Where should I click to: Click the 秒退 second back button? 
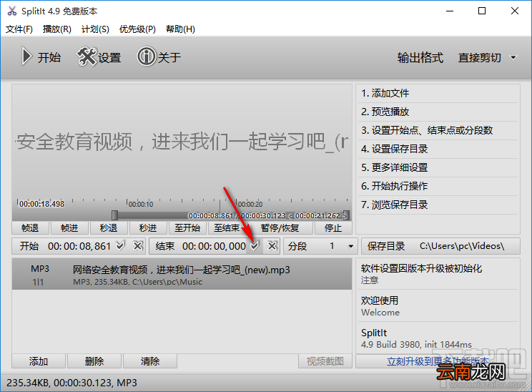click(109, 227)
